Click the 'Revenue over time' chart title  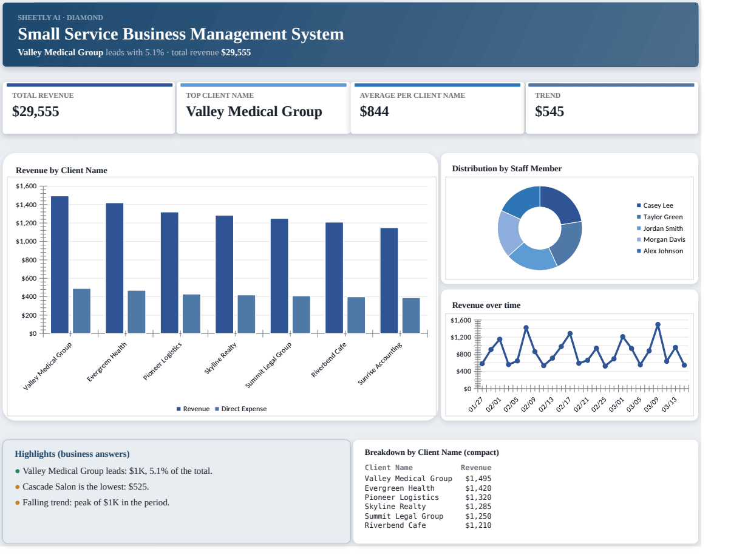tap(486, 306)
